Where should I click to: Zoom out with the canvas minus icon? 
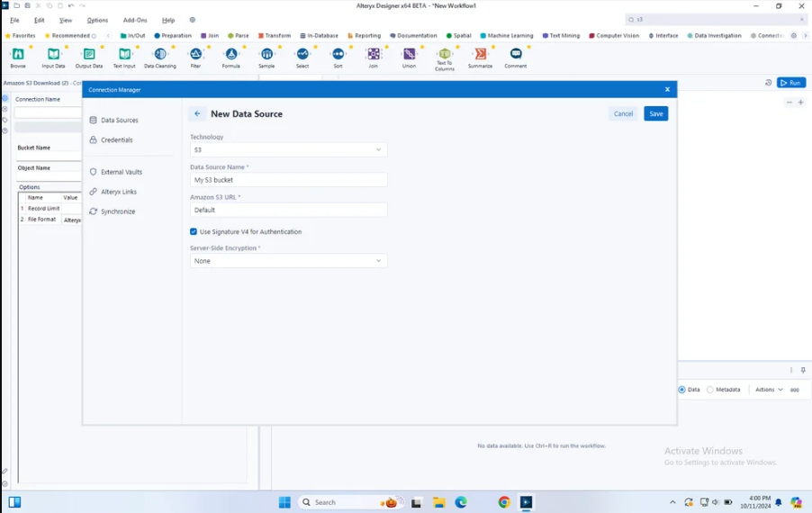coord(789,103)
